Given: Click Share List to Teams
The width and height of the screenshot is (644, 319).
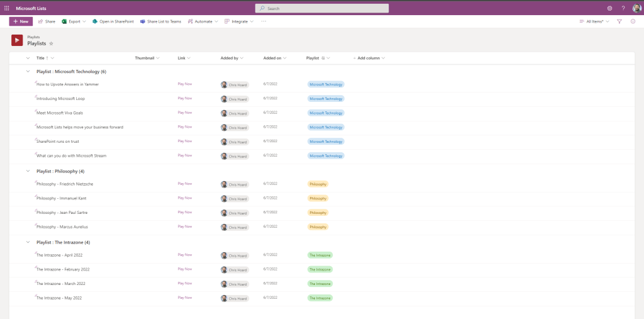Looking at the screenshot, I should (161, 21).
